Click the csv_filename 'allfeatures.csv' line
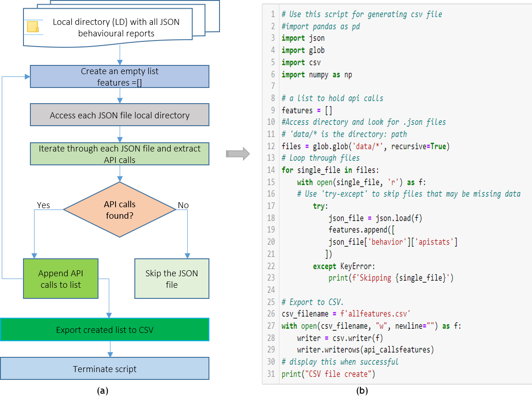The height and width of the screenshot is (402, 532). (346, 314)
